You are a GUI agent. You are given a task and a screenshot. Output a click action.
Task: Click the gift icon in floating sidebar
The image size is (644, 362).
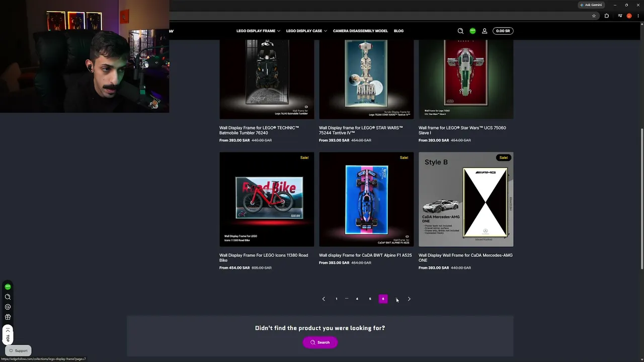click(8, 317)
